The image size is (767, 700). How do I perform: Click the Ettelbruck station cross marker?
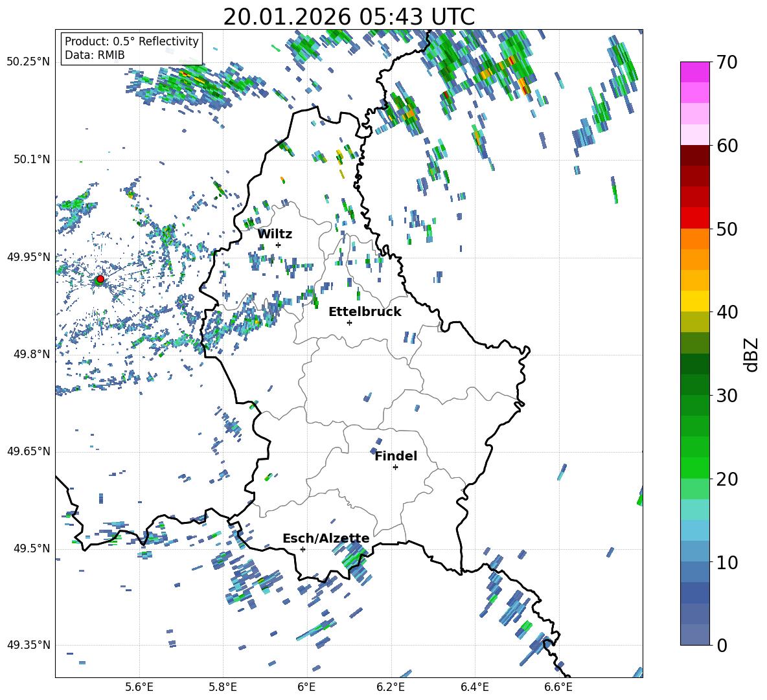(349, 322)
